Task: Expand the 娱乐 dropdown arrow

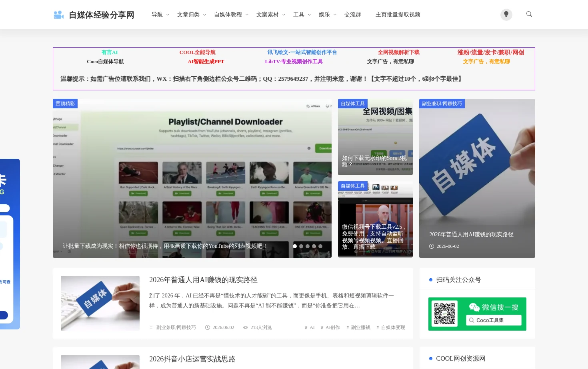Action: (335, 15)
